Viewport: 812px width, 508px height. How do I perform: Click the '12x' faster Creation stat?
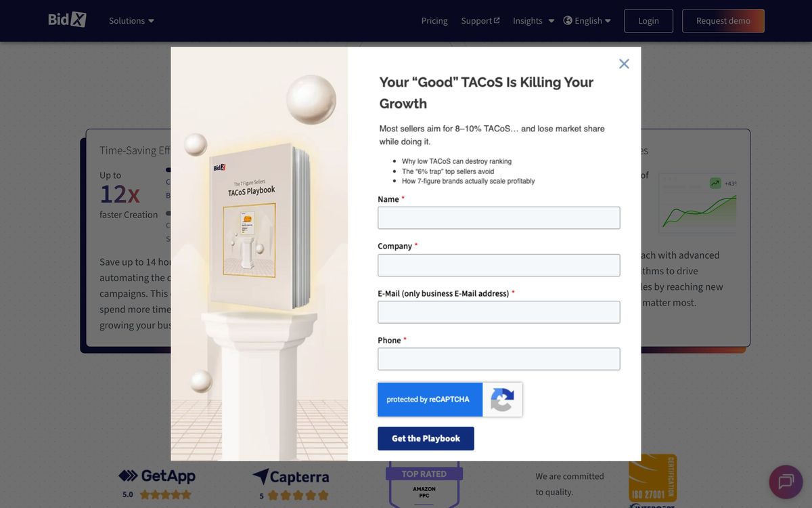point(120,194)
